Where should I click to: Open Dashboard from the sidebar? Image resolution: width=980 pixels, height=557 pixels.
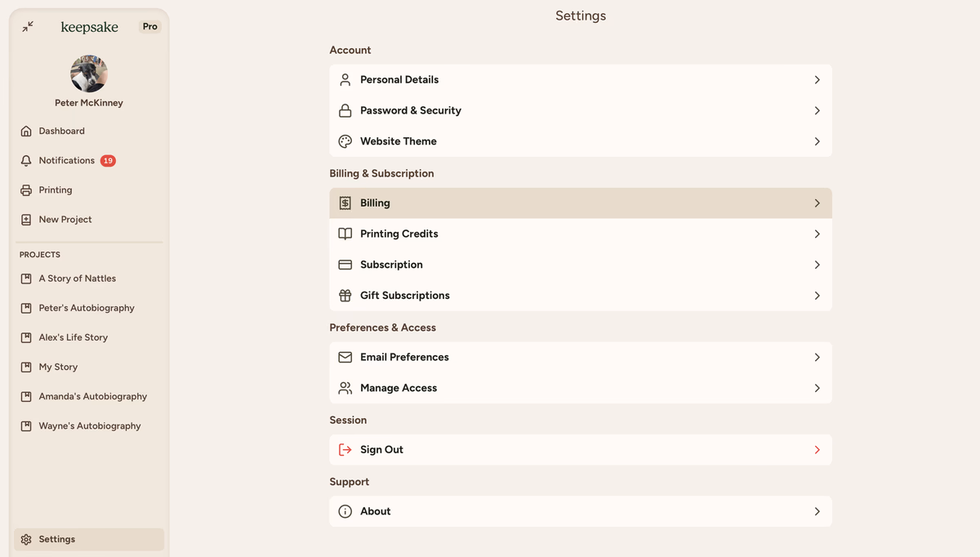61,131
